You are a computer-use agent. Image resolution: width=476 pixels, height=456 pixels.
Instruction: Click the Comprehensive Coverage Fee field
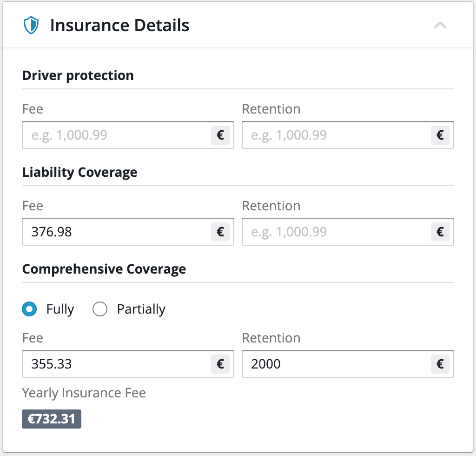point(116,364)
